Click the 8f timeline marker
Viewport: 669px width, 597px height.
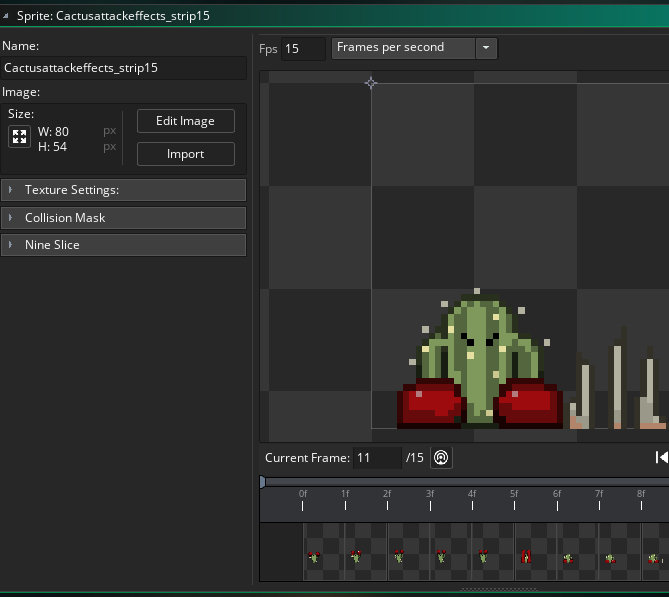click(x=641, y=500)
